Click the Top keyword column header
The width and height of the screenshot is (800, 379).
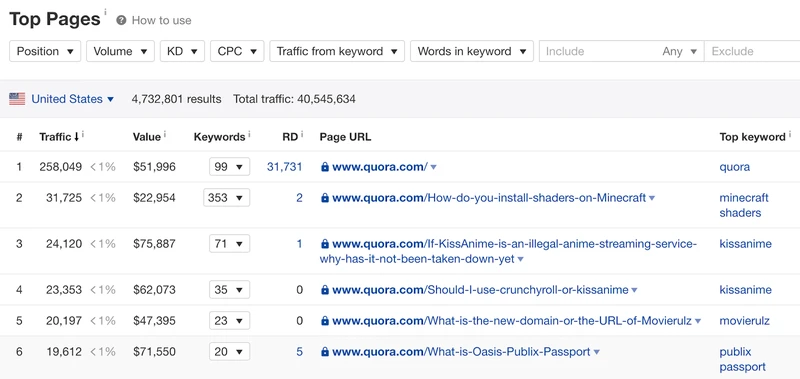(x=753, y=137)
